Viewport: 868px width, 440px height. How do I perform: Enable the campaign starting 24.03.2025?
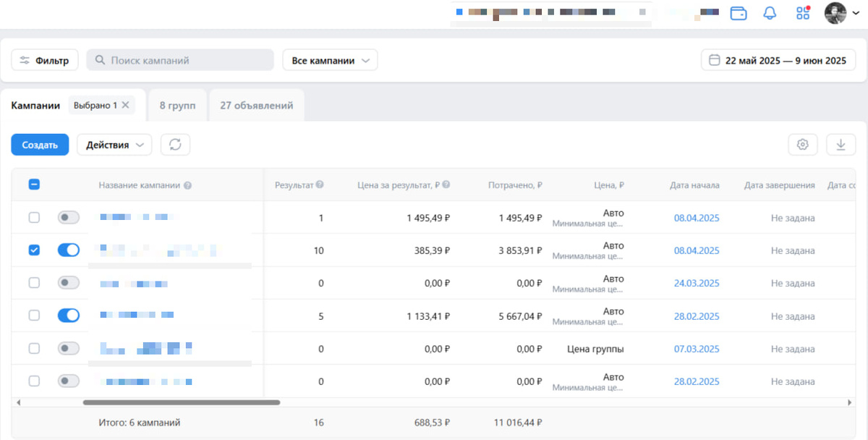click(x=69, y=283)
